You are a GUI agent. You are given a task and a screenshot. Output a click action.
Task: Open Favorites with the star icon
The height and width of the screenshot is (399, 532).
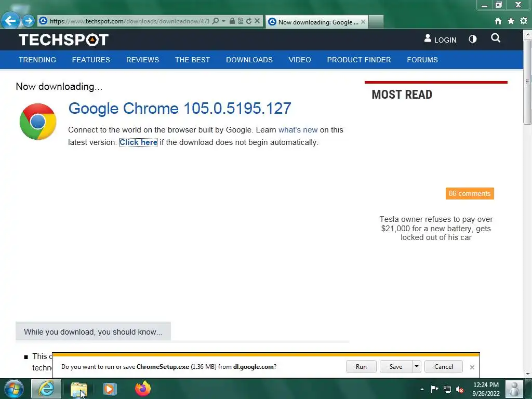(x=511, y=21)
